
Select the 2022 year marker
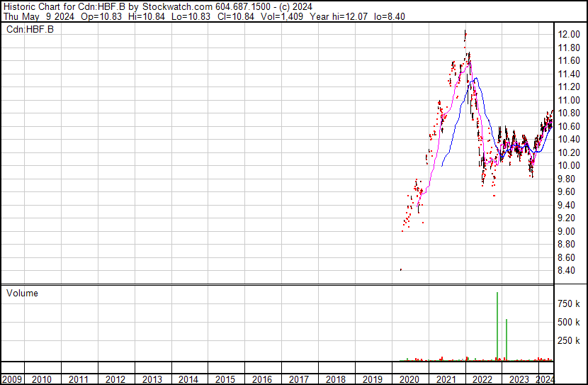coord(482,379)
